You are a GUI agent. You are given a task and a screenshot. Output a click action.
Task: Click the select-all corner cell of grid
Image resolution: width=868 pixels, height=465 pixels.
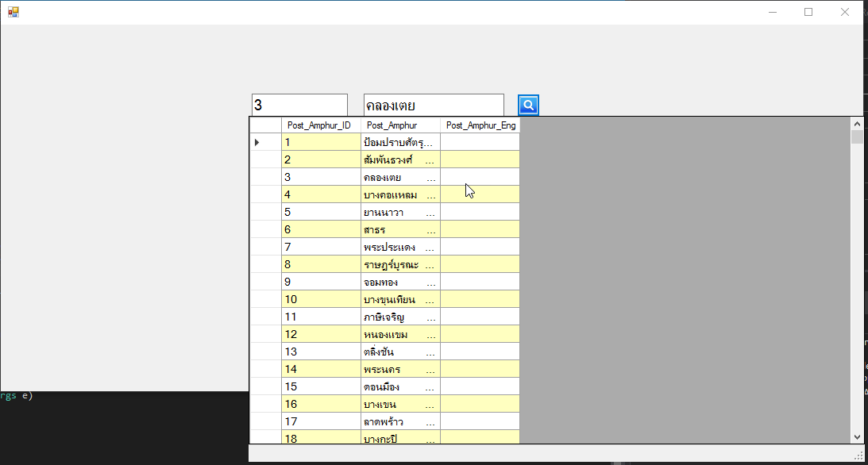coord(265,125)
